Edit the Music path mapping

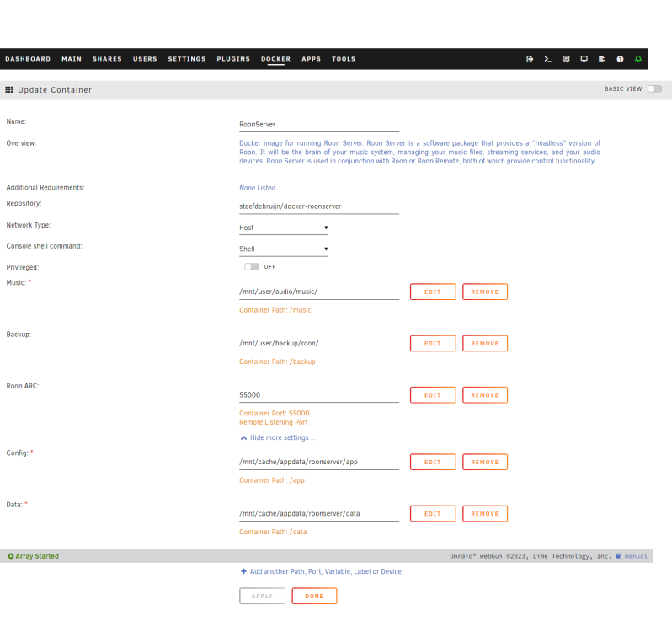433,292
